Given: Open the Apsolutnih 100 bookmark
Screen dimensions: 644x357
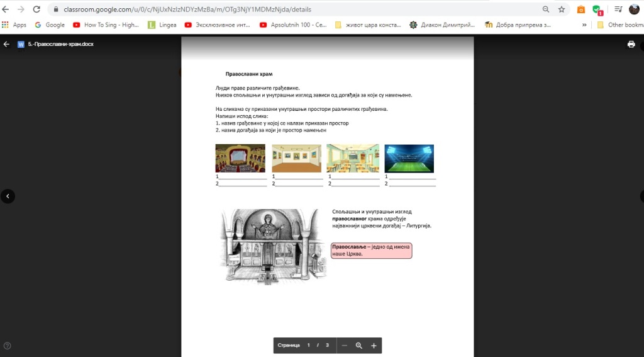Looking at the screenshot, I should 293,25.
